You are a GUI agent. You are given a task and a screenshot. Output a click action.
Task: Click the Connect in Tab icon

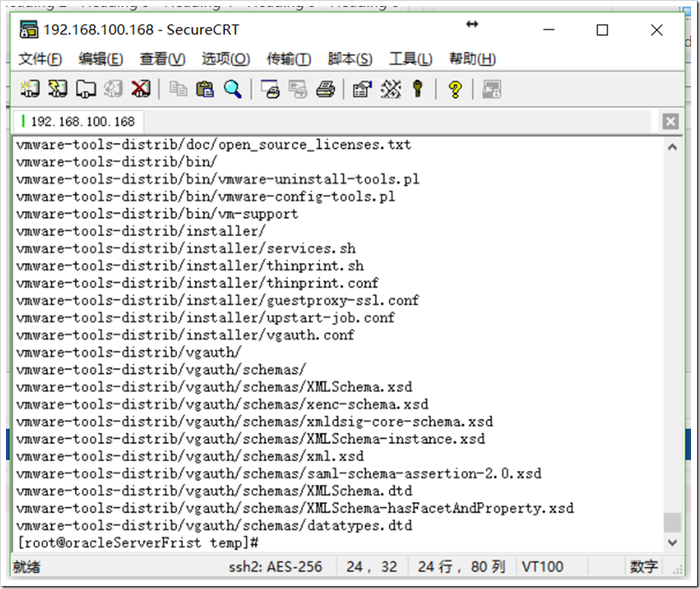click(x=85, y=89)
